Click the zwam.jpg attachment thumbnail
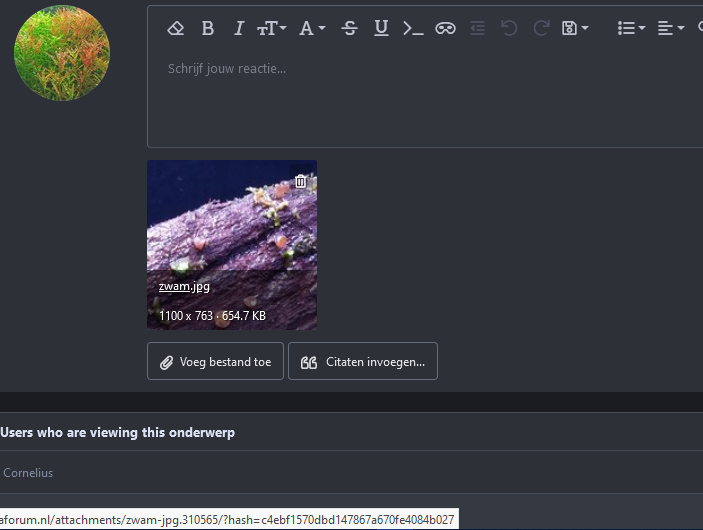 click(x=232, y=245)
